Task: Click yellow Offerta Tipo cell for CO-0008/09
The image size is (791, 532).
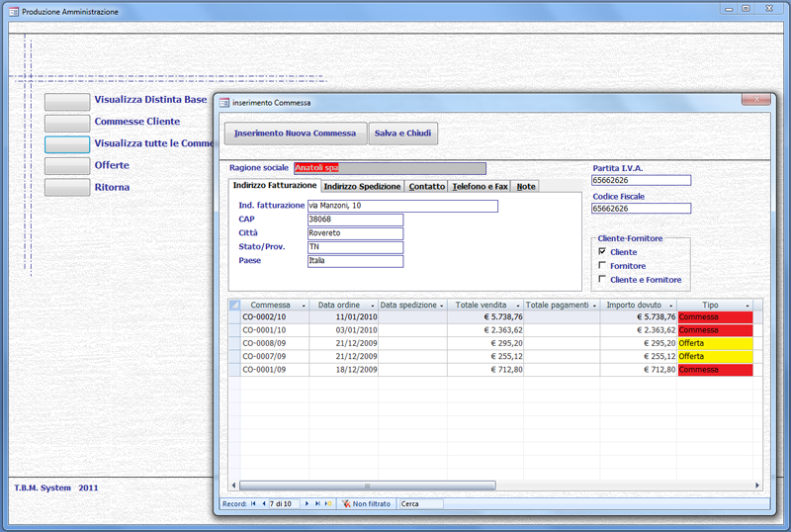Action: (715, 343)
